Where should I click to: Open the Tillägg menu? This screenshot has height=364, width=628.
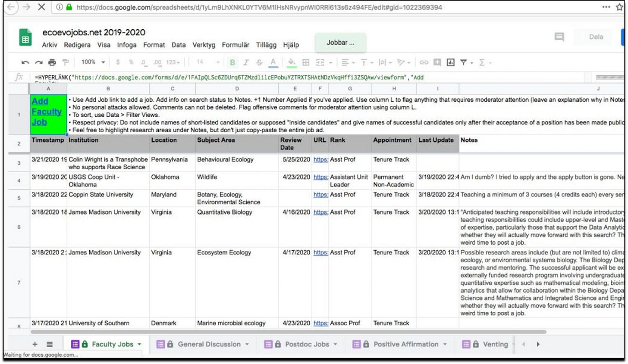pos(266,45)
